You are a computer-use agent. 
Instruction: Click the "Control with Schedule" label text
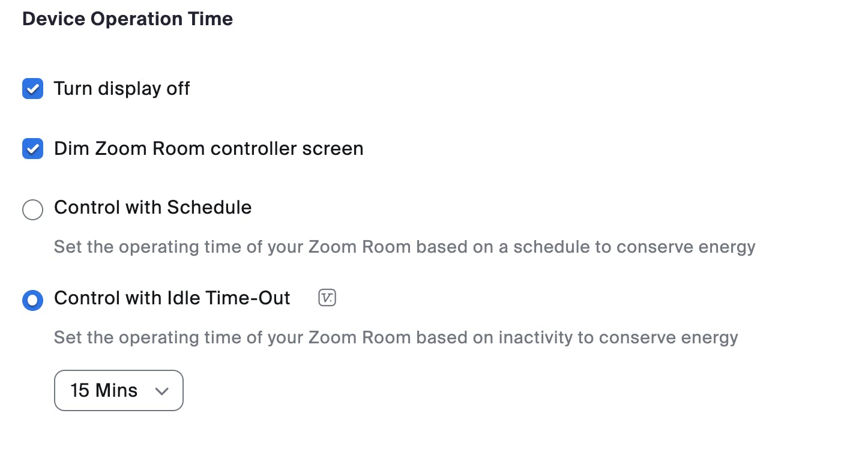152,208
